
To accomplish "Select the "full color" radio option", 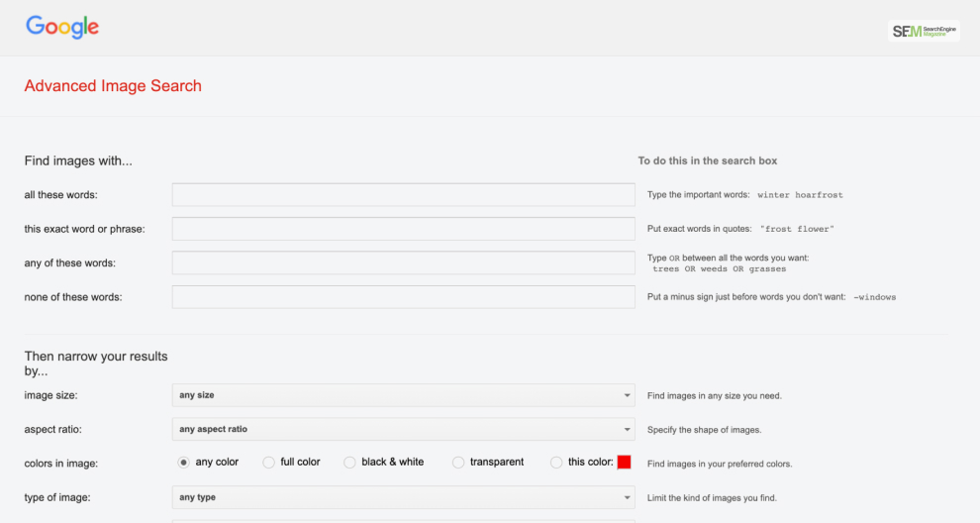I will (268, 463).
